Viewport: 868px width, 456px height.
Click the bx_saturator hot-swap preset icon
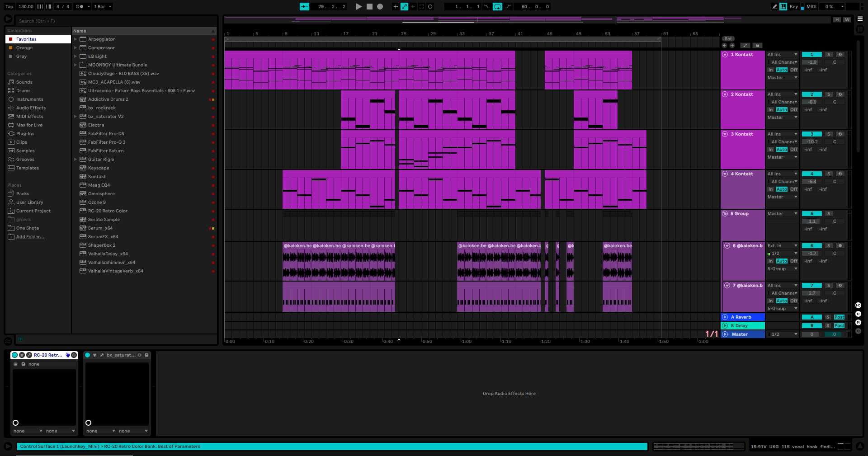[x=140, y=355]
